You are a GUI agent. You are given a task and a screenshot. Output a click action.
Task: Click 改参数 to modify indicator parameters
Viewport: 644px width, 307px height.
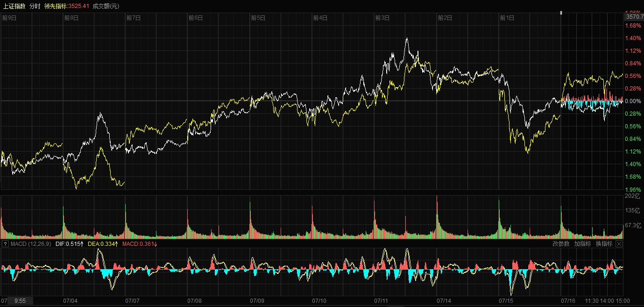point(561,244)
